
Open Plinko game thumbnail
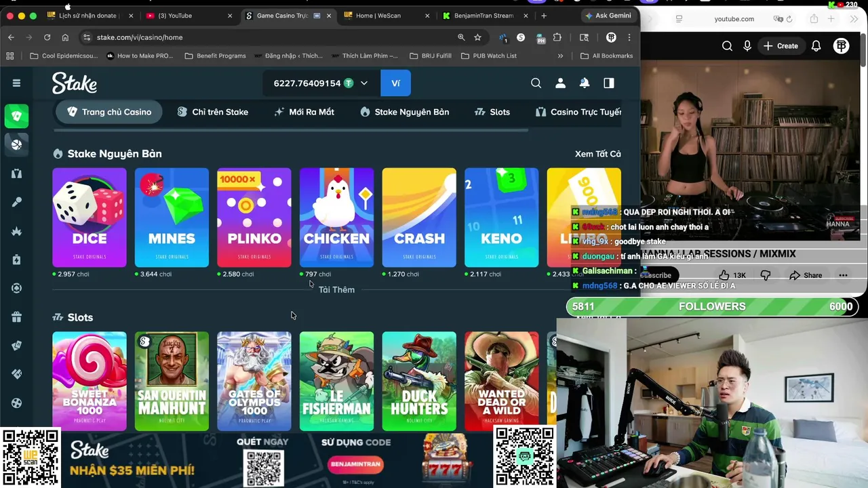tap(254, 218)
